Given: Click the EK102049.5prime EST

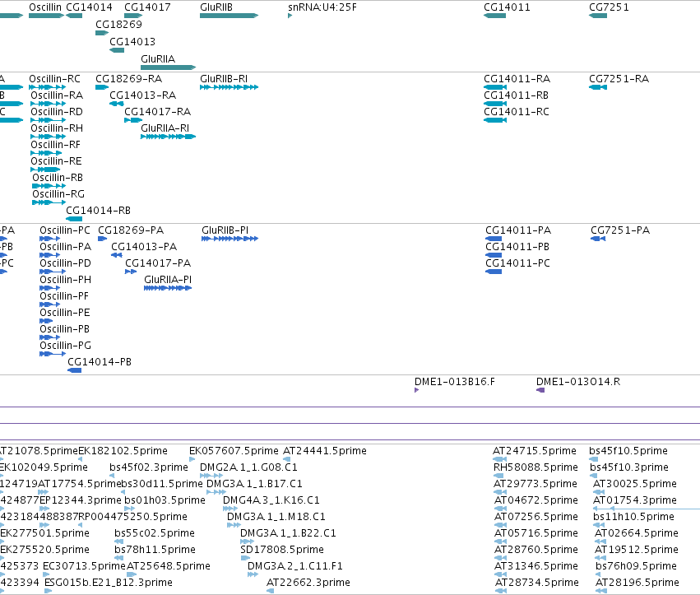Looking at the screenshot, I should [x=2, y=476].
